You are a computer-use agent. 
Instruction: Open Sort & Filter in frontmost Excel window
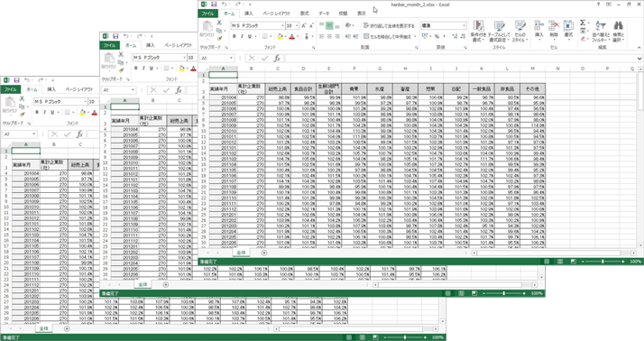601,31
